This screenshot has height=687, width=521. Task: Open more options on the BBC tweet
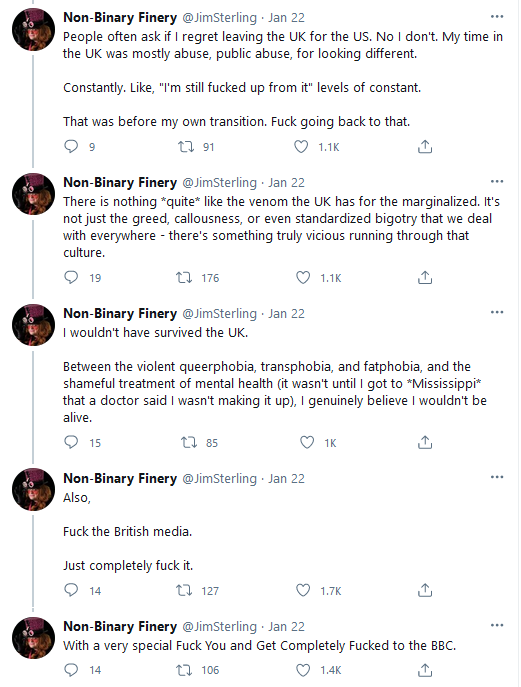(x=497, y=625)
